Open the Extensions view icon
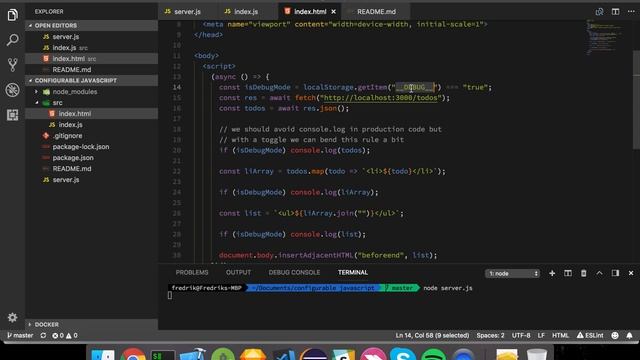This screenshot has width=640, height=360. (12, 115)
